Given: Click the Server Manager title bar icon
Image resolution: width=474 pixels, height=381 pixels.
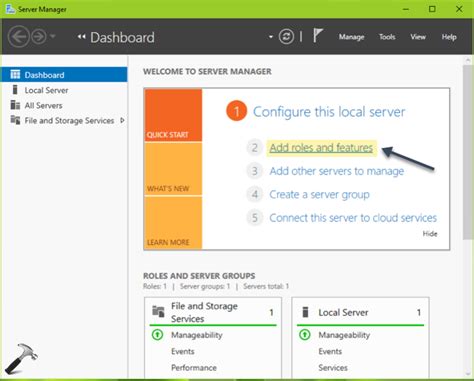Looking at the screenshot, I should tap(10, 9).
